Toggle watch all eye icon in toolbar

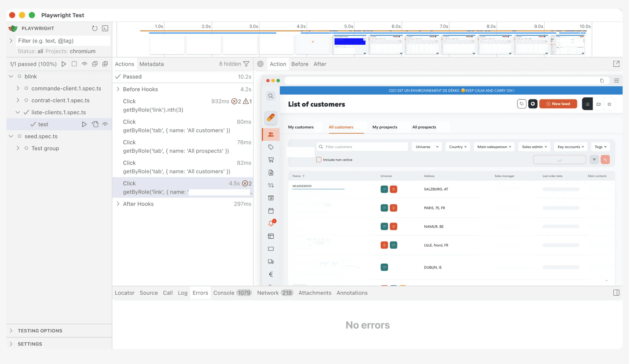84,64
